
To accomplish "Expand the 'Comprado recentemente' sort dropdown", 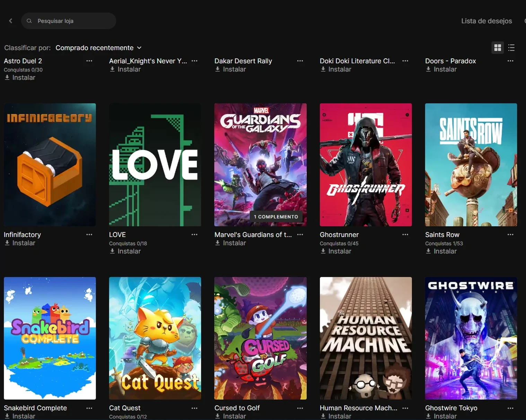I will [99, 48].
